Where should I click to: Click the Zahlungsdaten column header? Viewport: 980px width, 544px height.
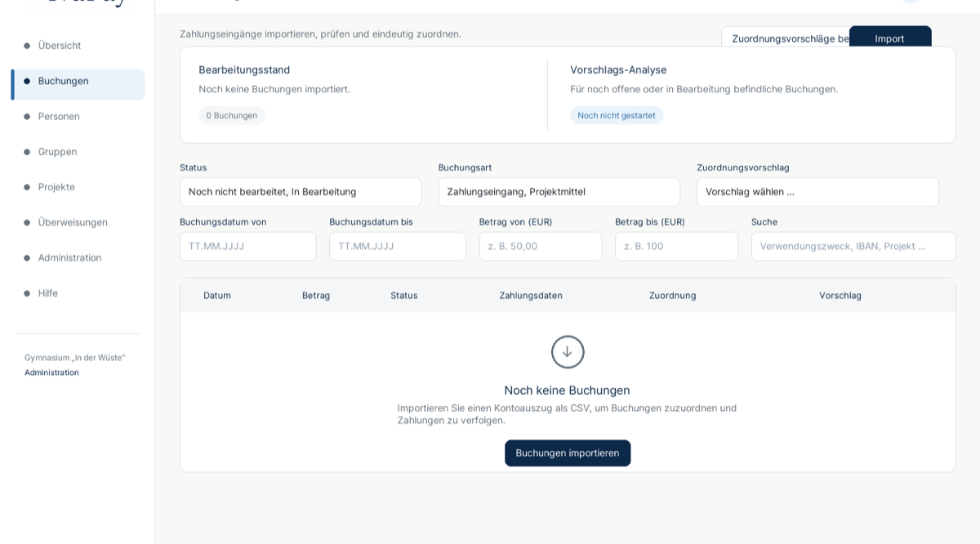[x=531, y=296]
